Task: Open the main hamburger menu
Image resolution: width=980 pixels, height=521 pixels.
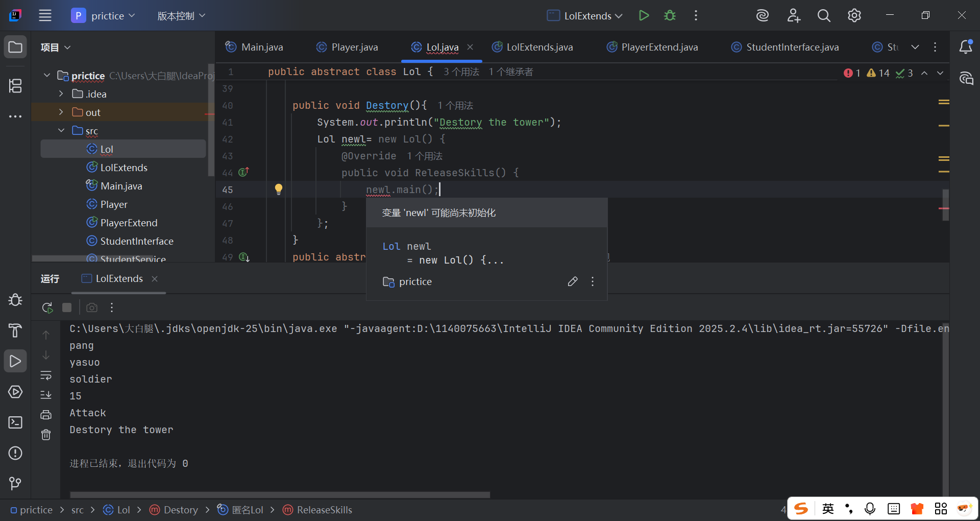Action: tap(45, 15)
